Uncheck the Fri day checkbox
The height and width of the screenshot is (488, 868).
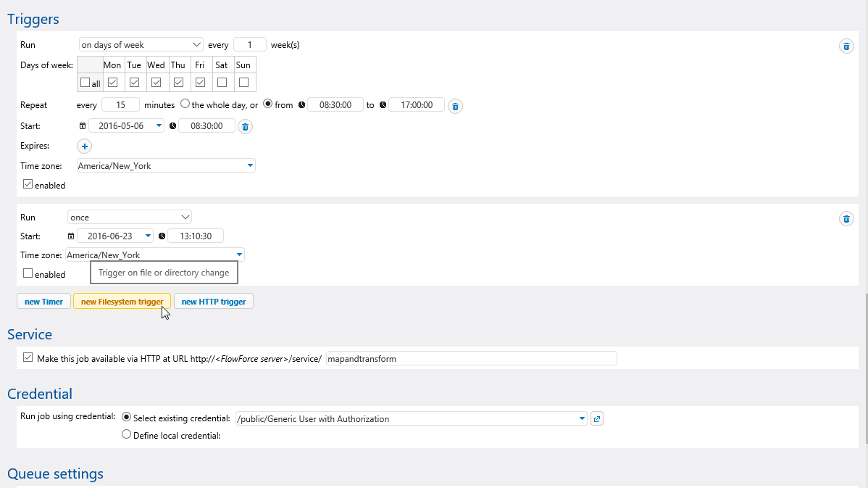point(201,83)
